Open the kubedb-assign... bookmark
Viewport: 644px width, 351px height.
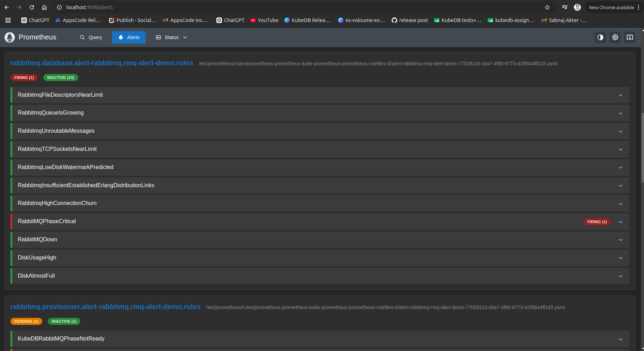coord(511,20)
